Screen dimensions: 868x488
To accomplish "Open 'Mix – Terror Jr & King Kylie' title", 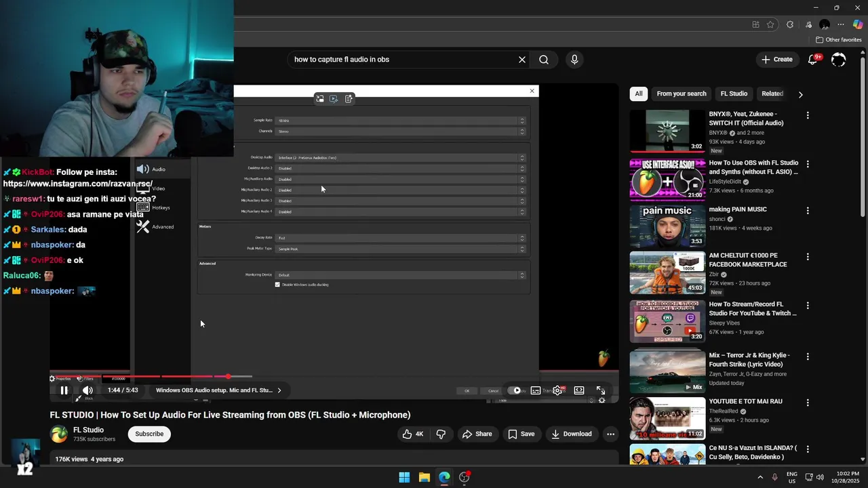I will click(749, 360).
